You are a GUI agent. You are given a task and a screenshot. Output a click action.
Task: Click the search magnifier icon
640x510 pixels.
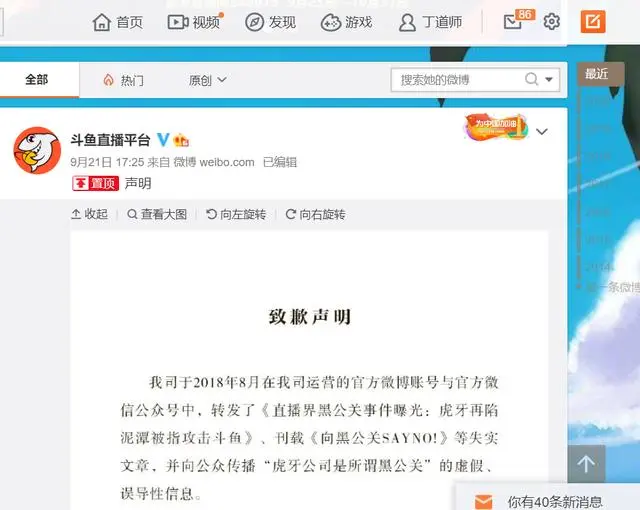coord(531,79)
